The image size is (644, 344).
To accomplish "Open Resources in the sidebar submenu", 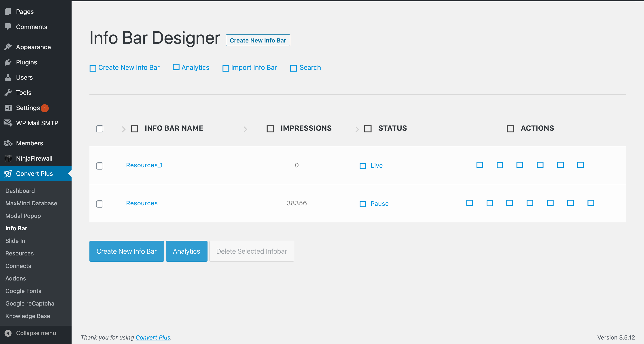I will (19, 253).
